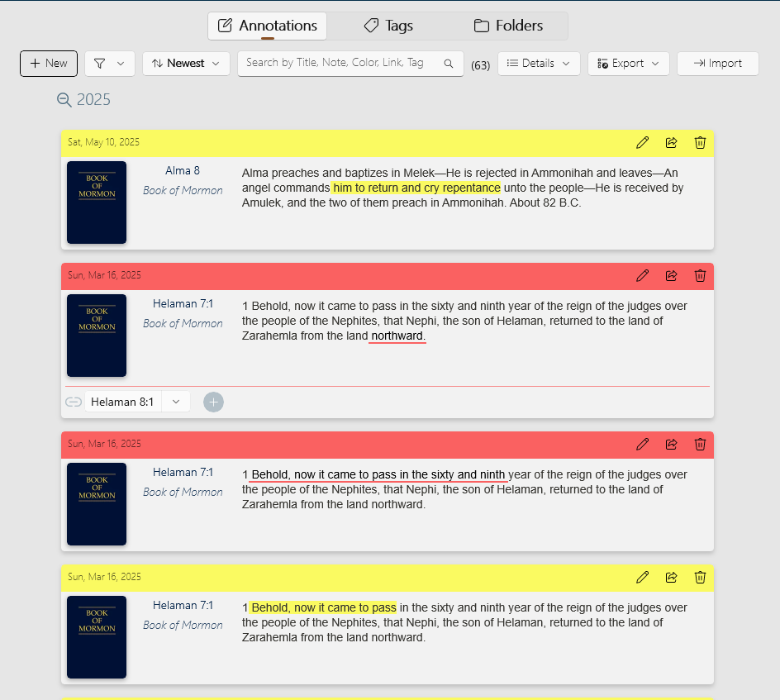
Task: Switch to the Annotations tab
Action: pos(267,26)
